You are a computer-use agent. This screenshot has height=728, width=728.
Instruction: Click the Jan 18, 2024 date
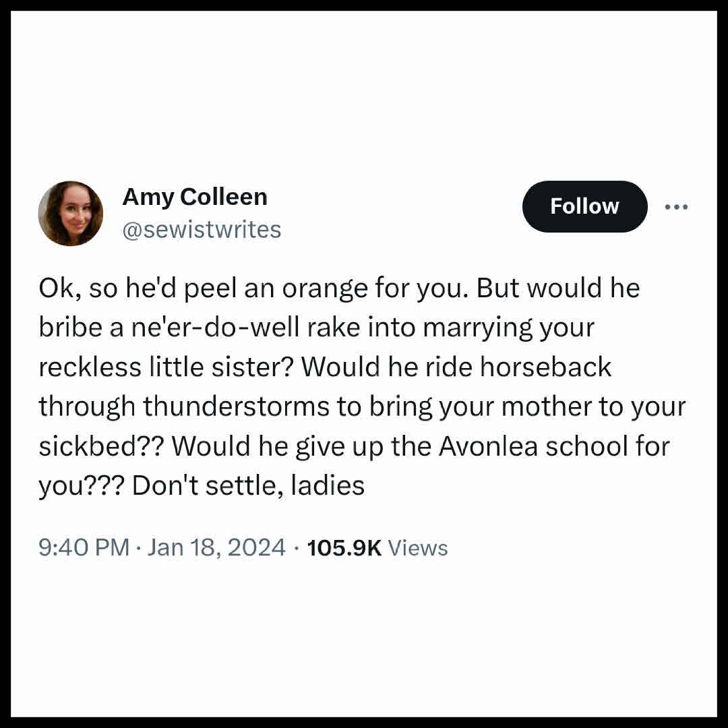click(216, 547)
